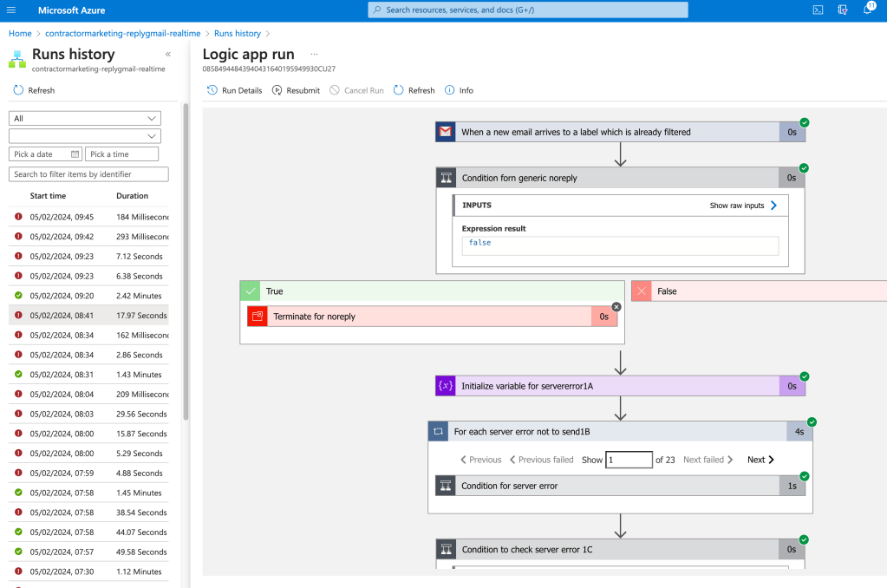Select the run at 05/02/2024, 09:45

click(88, 217)
